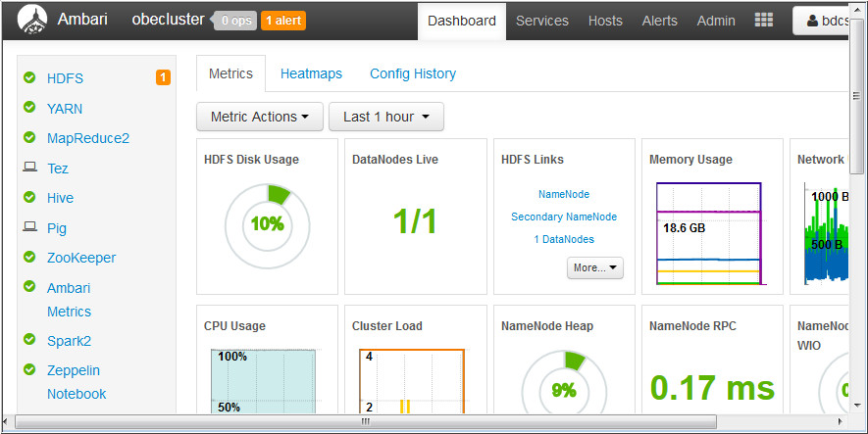Open Hosts in the top navigation
This screenshot has width=868, height=434.
point(605,21)
